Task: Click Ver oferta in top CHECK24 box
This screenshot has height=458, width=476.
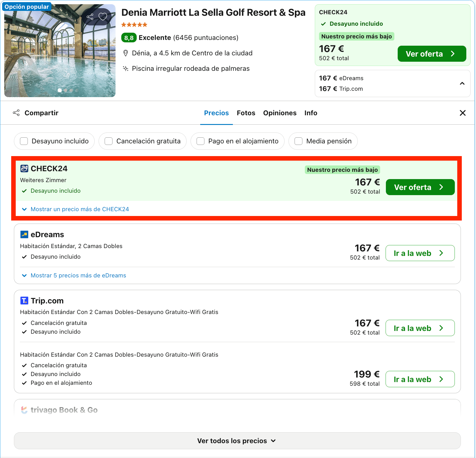Action: pos(432,54)
